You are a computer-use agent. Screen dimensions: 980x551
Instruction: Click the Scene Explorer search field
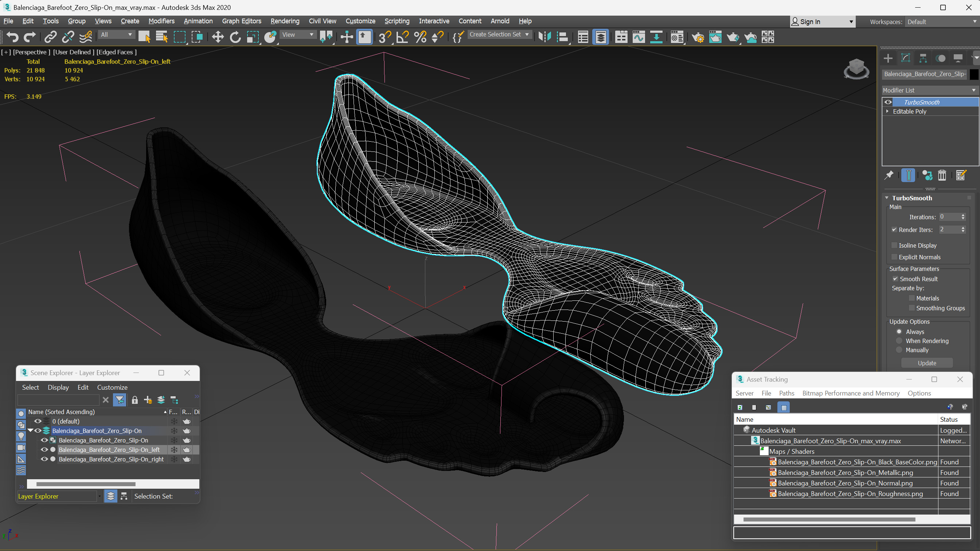pyautogui.click(x=58, y=400)
